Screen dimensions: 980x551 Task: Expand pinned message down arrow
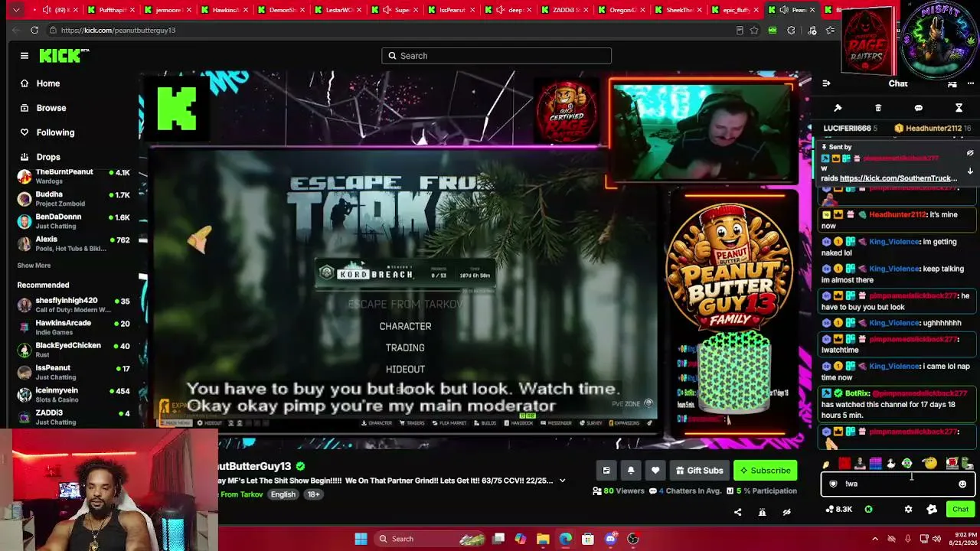point(970,171)
